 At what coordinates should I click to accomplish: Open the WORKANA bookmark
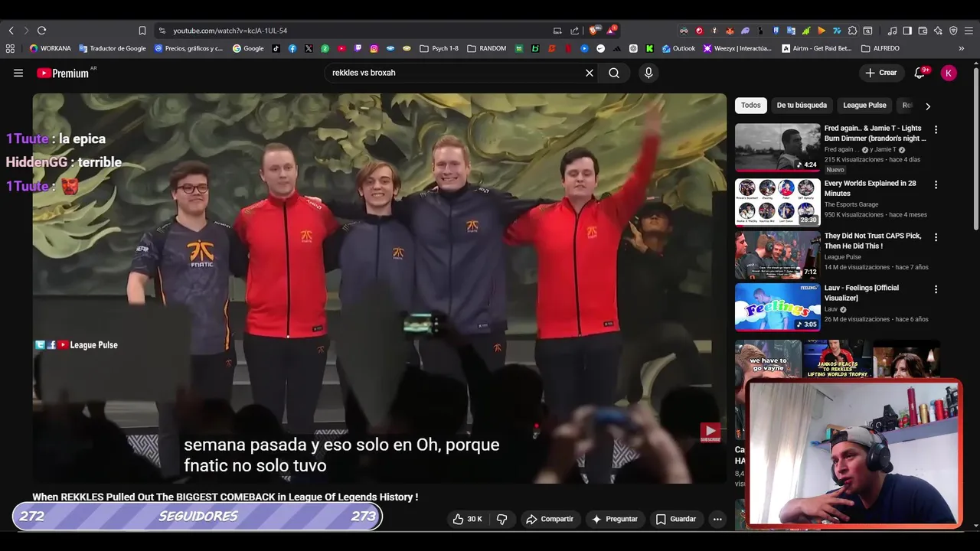click(50, 48)
